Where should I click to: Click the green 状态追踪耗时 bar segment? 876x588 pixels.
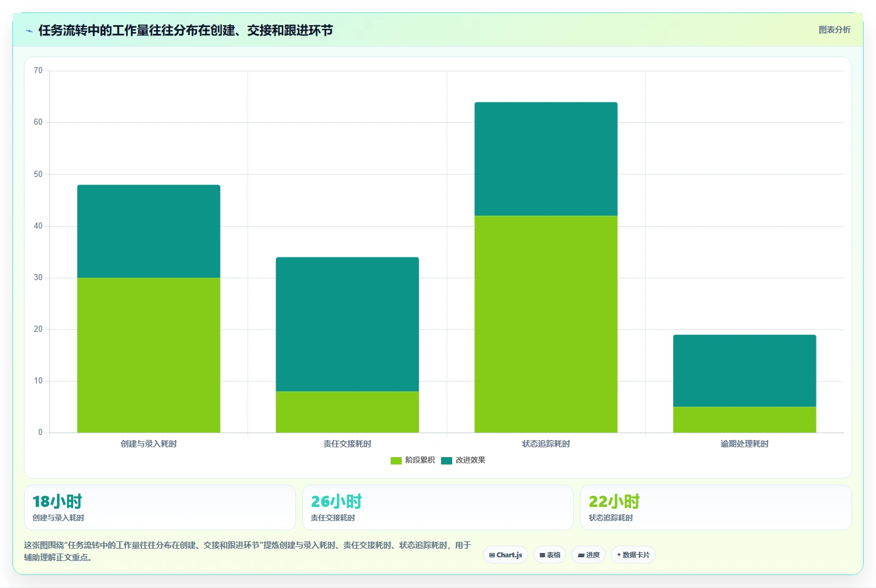[546, 324]
